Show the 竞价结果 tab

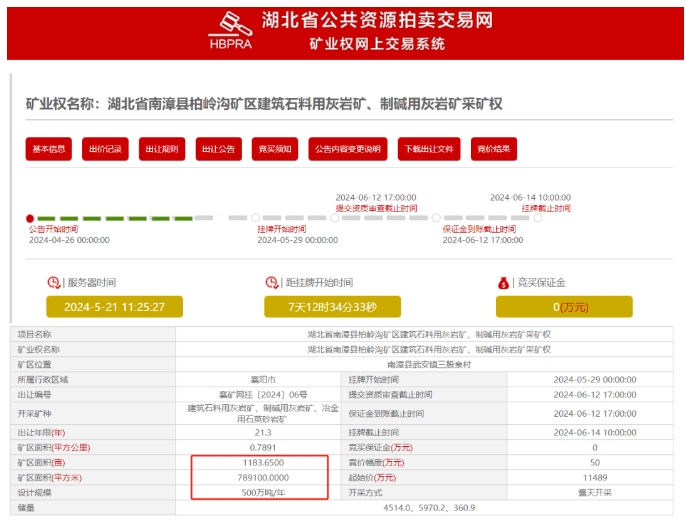tap(494, 149)
